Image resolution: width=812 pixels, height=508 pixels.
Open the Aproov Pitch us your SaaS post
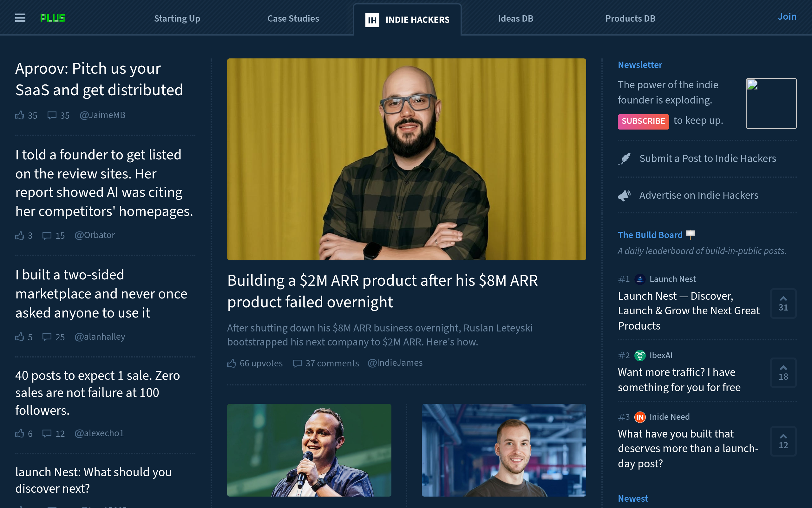pyautogui.click(x=99, y=79)
